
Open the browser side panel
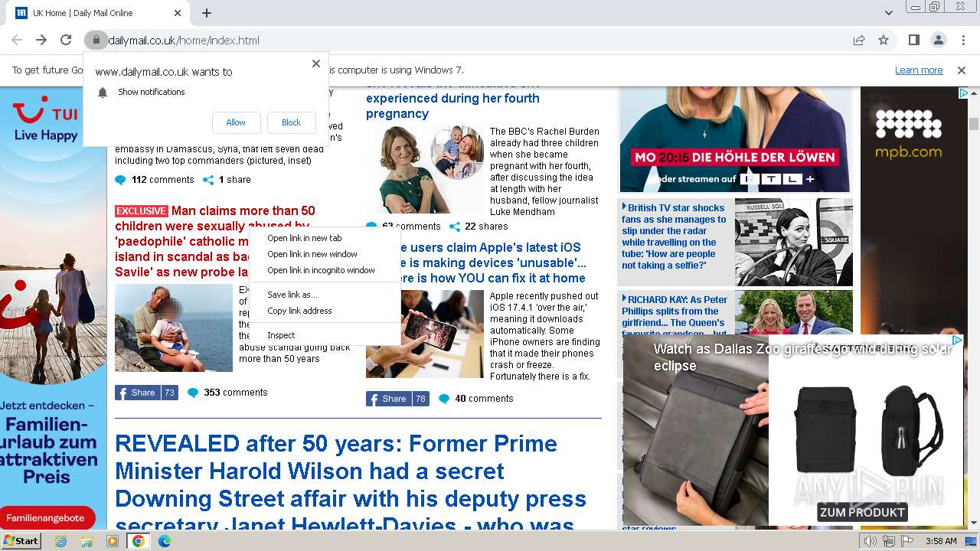point(913,40)
